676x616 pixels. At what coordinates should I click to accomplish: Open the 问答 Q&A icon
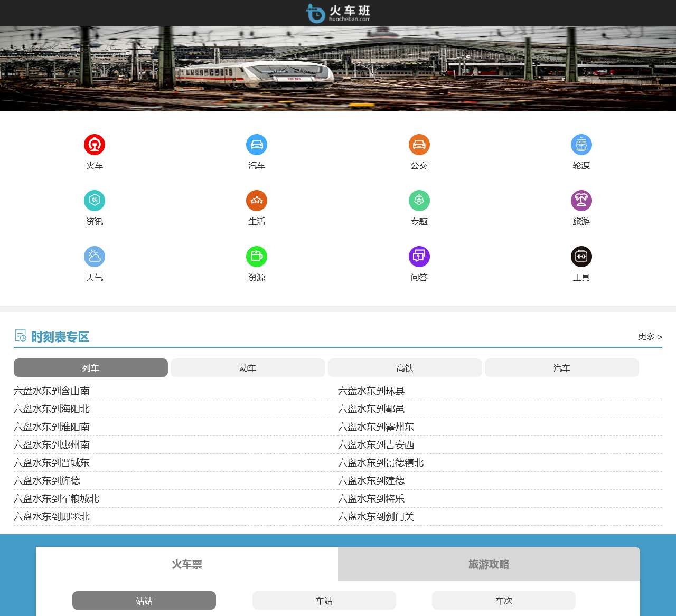[419, 257]
